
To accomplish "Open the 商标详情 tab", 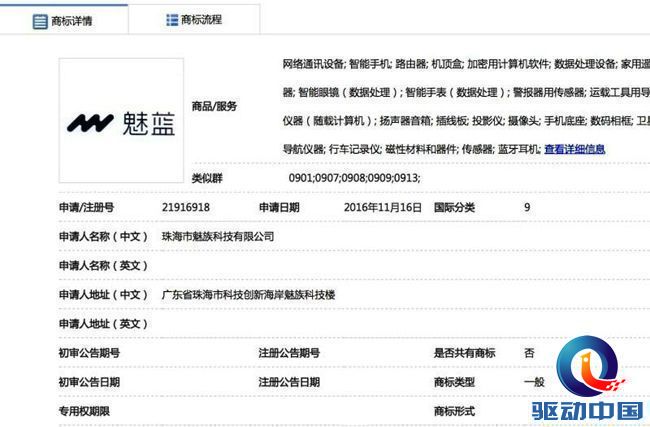I will tap(63, 21).
